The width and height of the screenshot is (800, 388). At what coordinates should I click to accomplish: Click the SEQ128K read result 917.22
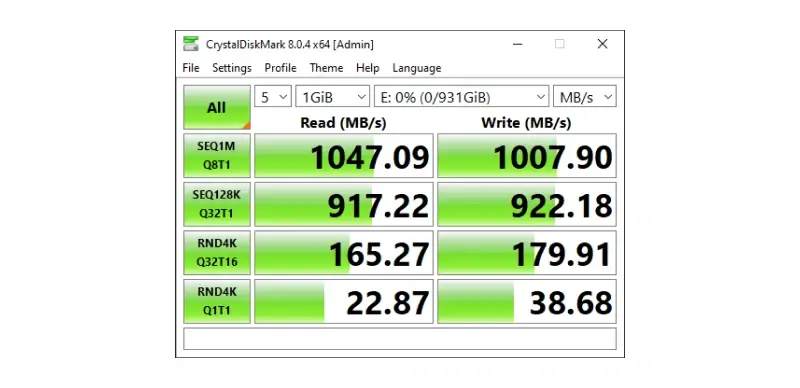click(x=344, y=204)
